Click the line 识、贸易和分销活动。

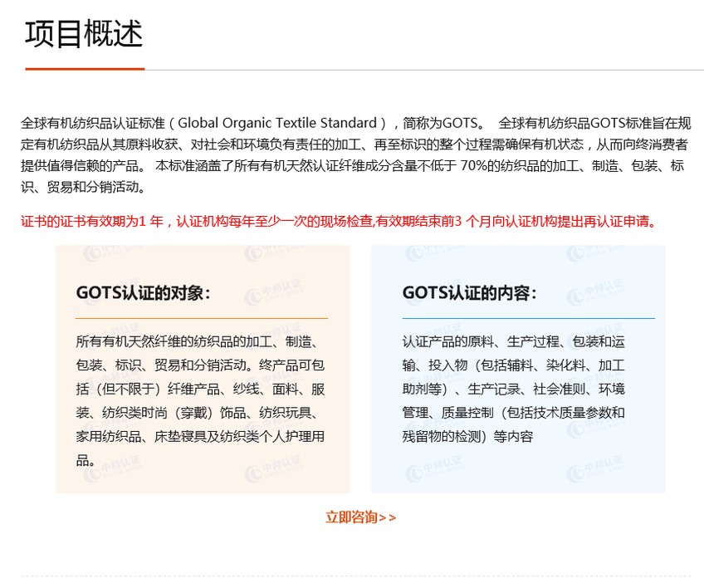(83, 187)
